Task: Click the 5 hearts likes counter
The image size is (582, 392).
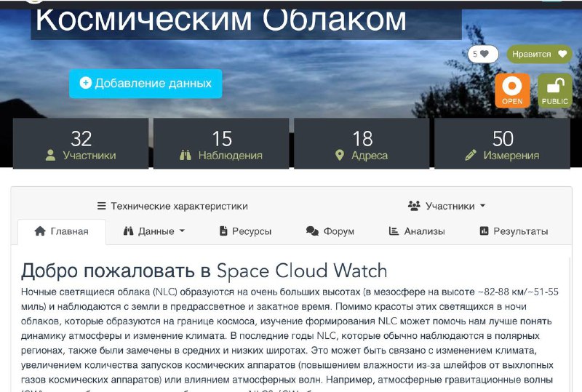Action: click(x=482, y=55)
